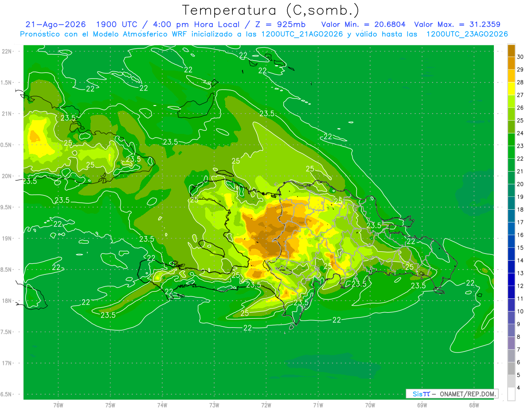The image size is (532, 411).
Task: Click the 'Valor Min. = 20.6804' readout
Action: point(363,24)
